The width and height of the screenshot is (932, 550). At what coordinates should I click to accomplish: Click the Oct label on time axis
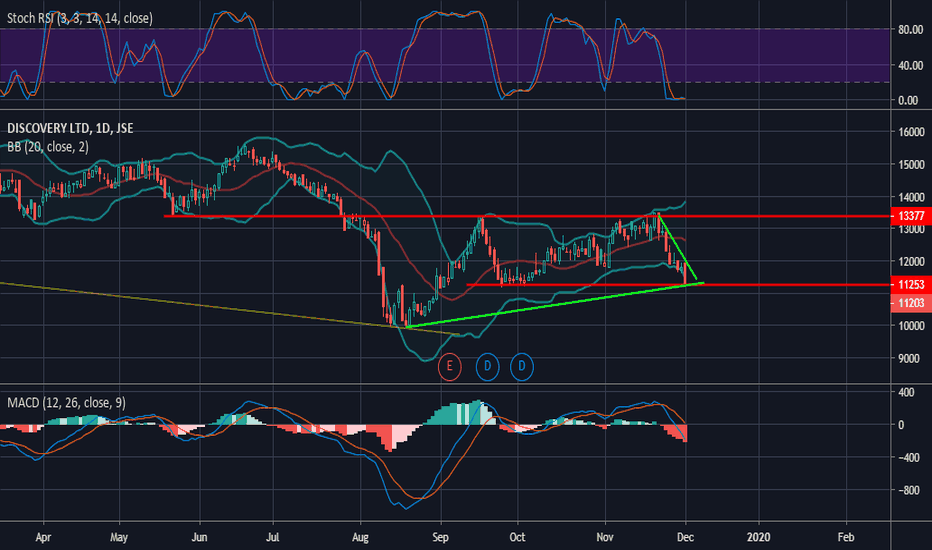tap(517, 538)
